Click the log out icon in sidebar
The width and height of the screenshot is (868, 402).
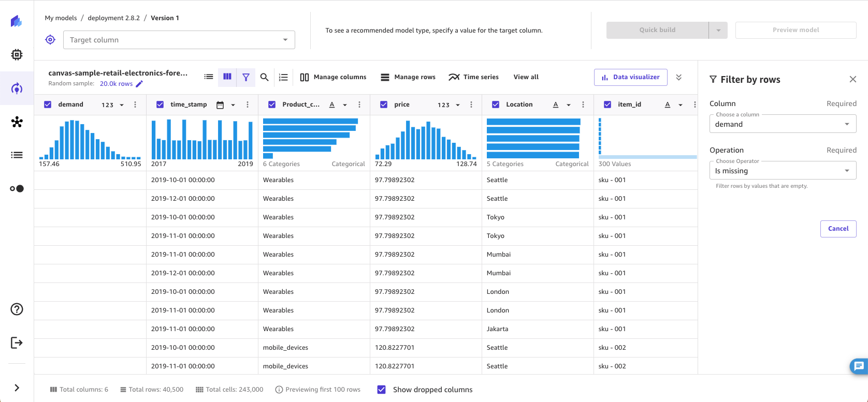pyautogui.click(x=17, y=343)
